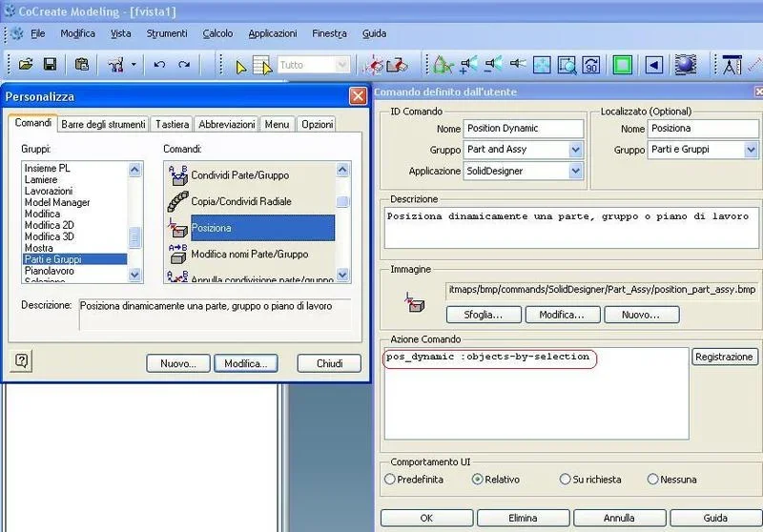Click the Undo arrow in toolbar

159,65
